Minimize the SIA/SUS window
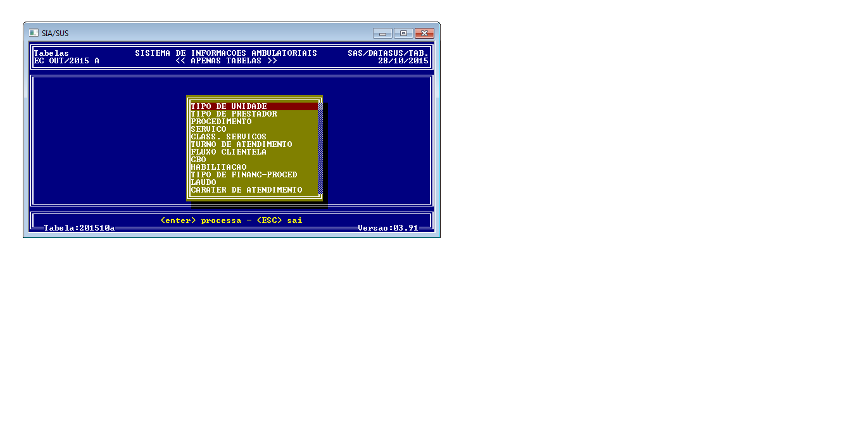The height and width of the screenshot is (425, 868). 382,34
